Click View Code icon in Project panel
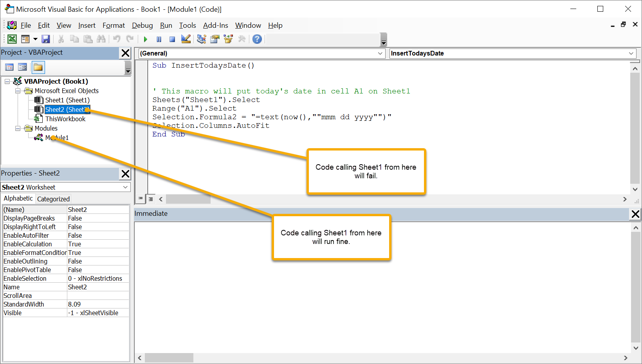The image size is (642, 364). tap(9, 67)
